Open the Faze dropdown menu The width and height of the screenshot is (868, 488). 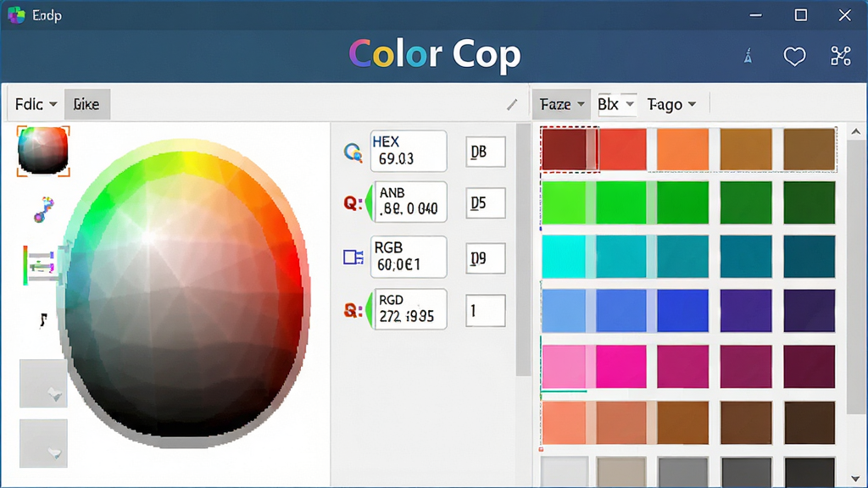(561, 104)
